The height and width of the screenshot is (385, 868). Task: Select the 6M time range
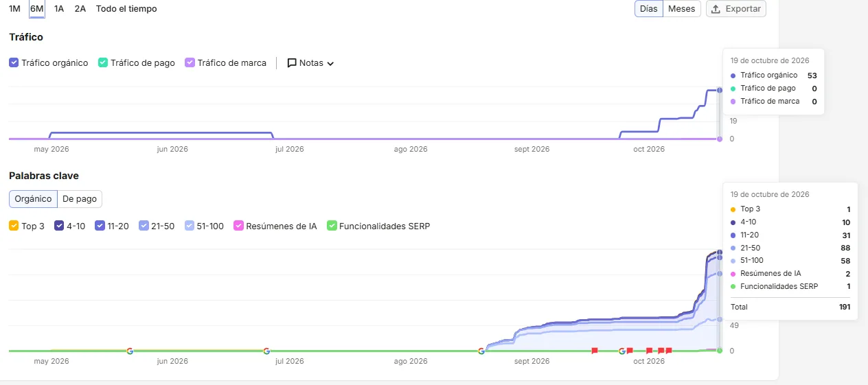(x=37, y=9)
